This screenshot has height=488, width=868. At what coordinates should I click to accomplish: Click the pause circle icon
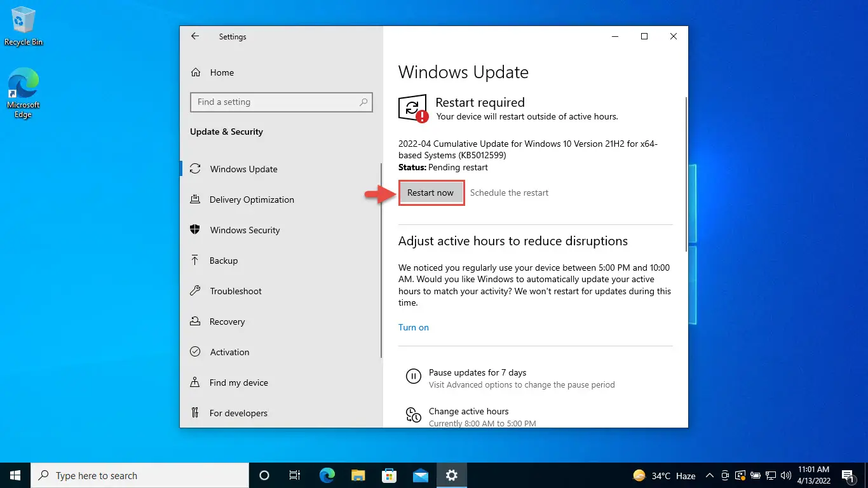(413, 376)
